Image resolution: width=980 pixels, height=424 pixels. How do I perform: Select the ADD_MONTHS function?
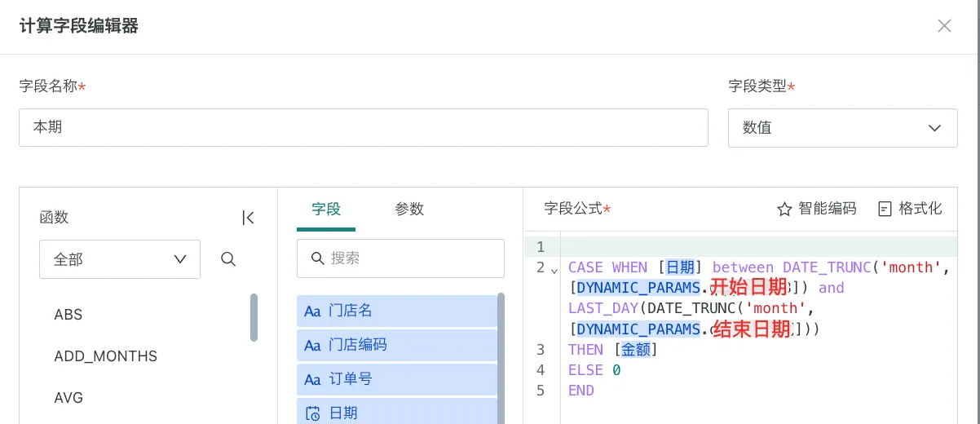pos(106,356)
